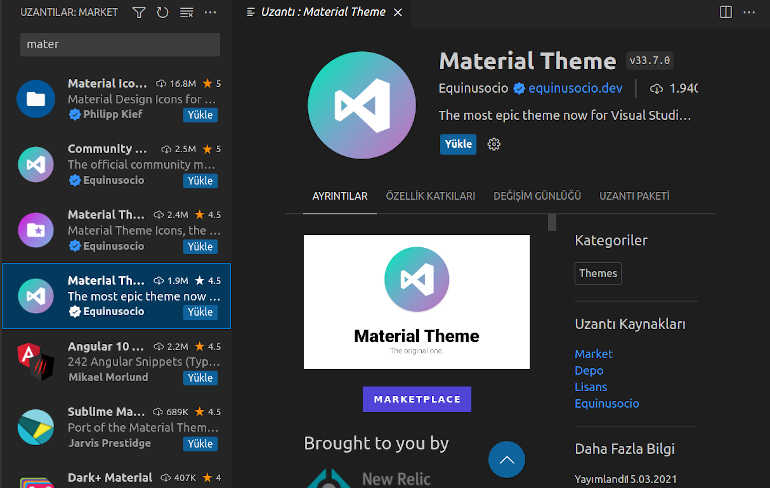
Task: Click the Sublime Material Theme extension icon
Action: click(x=36, y=427)
